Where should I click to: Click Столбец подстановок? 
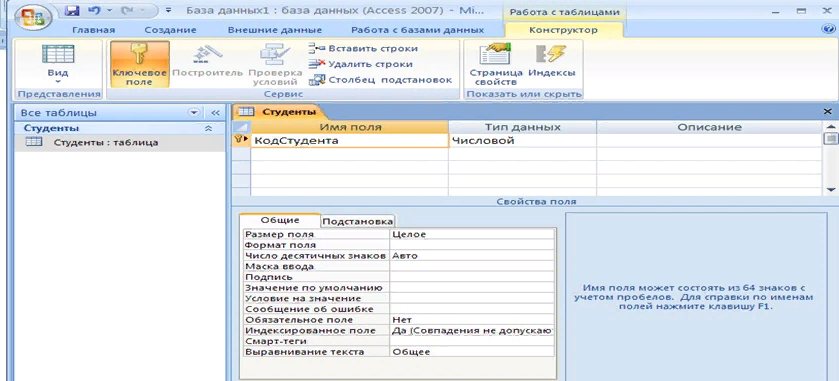pyautogui.click(x=380, y=80)
